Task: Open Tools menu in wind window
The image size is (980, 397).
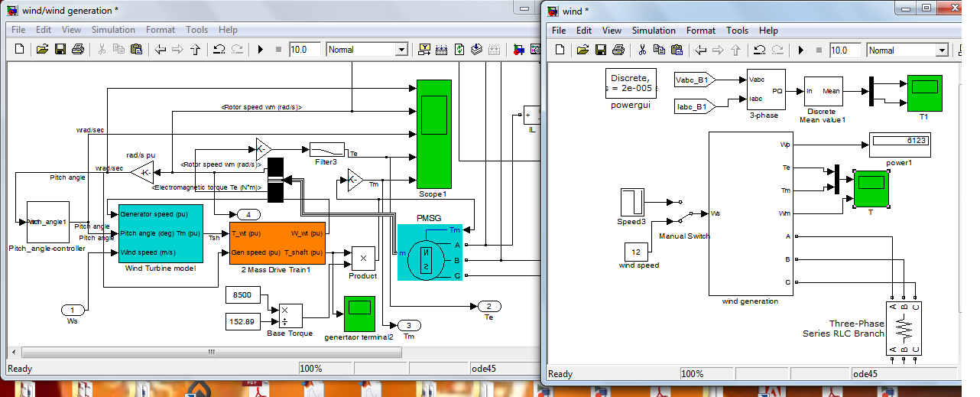Action: [737, 31]
